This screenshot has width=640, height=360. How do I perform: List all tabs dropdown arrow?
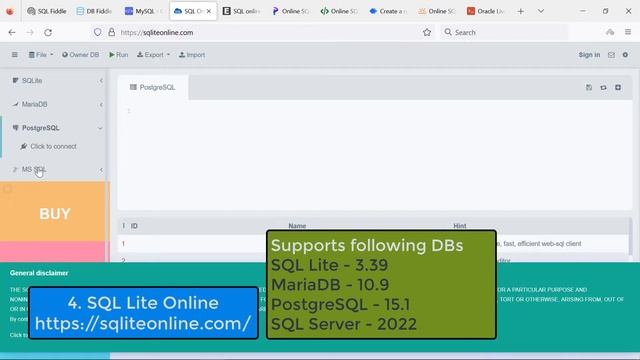pyautogui.click(x=541, y=11)
